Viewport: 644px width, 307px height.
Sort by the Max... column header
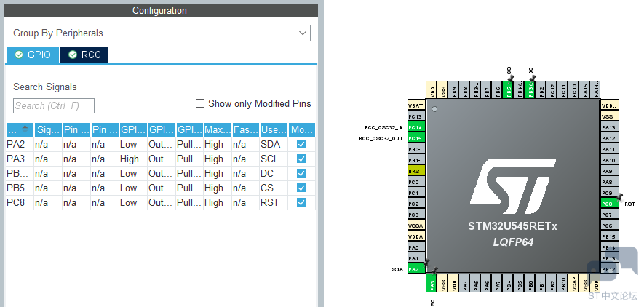tap(218, 130)
